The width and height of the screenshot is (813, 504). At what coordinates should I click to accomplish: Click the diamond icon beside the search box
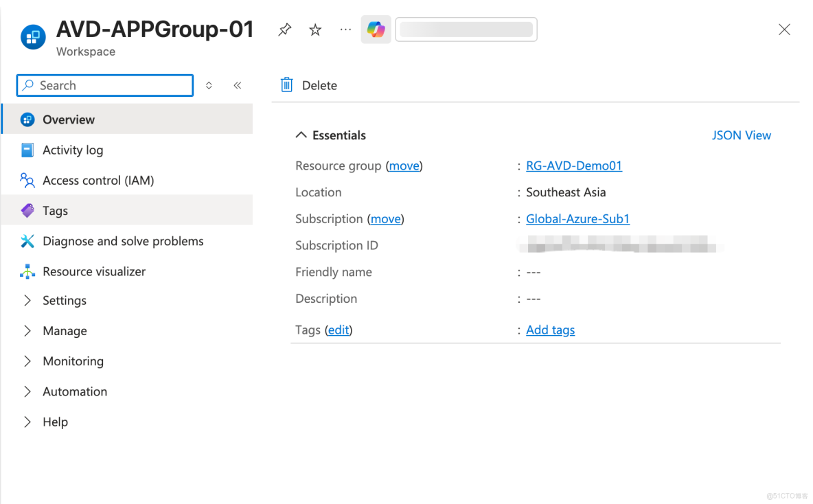click(x=209, y=85)
